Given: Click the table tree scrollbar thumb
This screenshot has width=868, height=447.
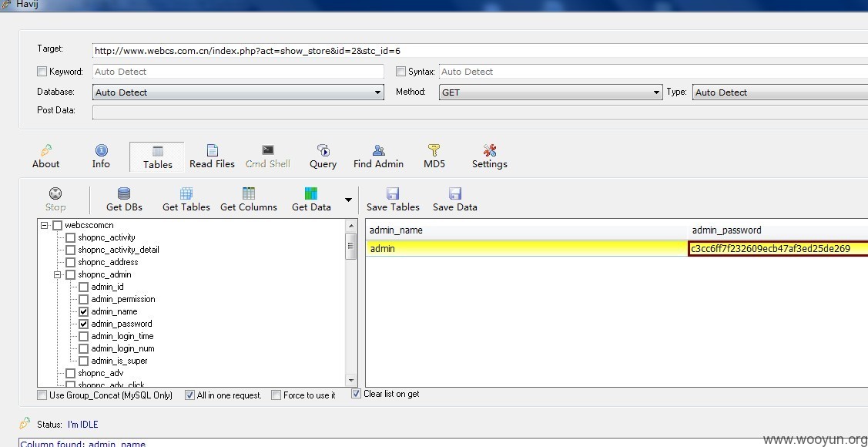Looking at the screenshot, I should 351,247.
